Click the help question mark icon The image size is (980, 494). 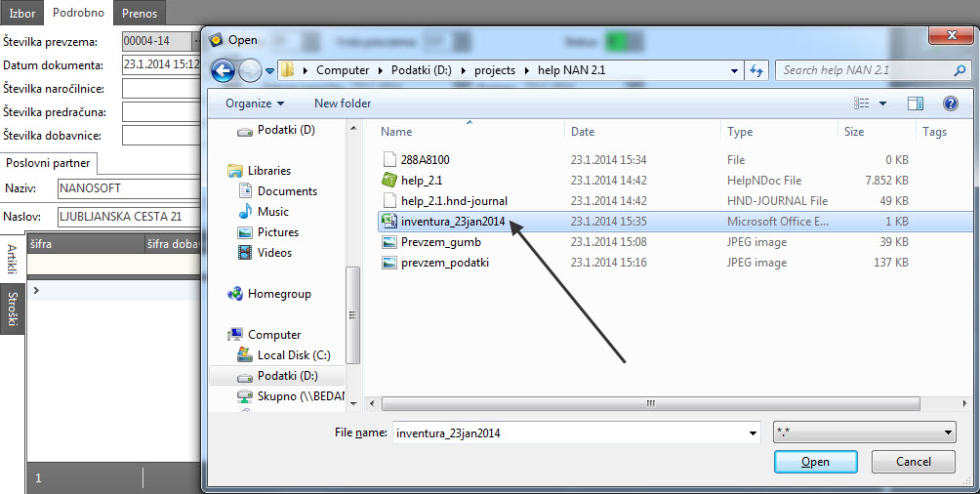point(950,103)
